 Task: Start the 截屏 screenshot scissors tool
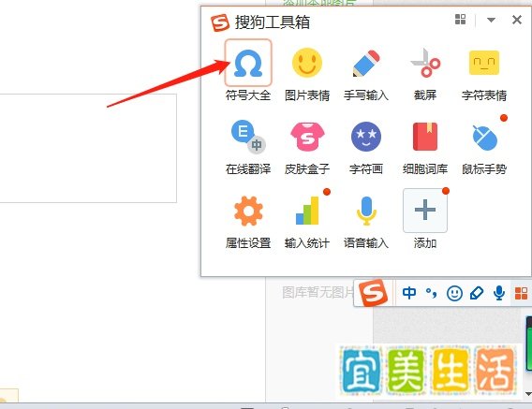coord(425,63)
